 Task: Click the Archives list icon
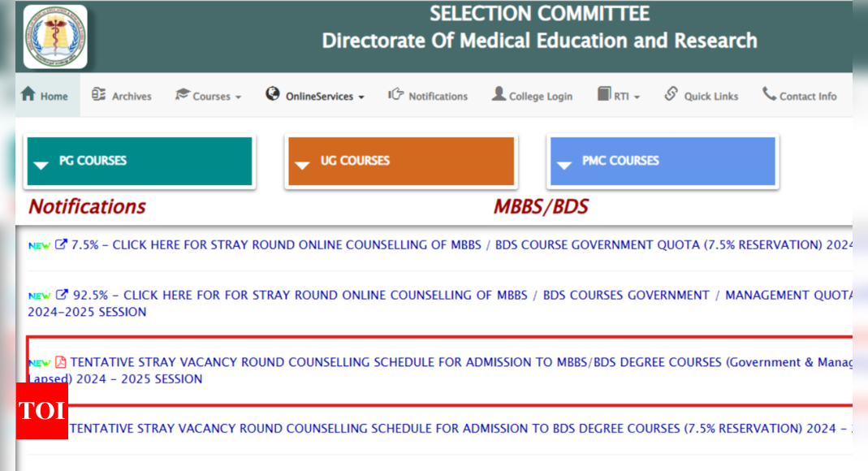point(98,94)
